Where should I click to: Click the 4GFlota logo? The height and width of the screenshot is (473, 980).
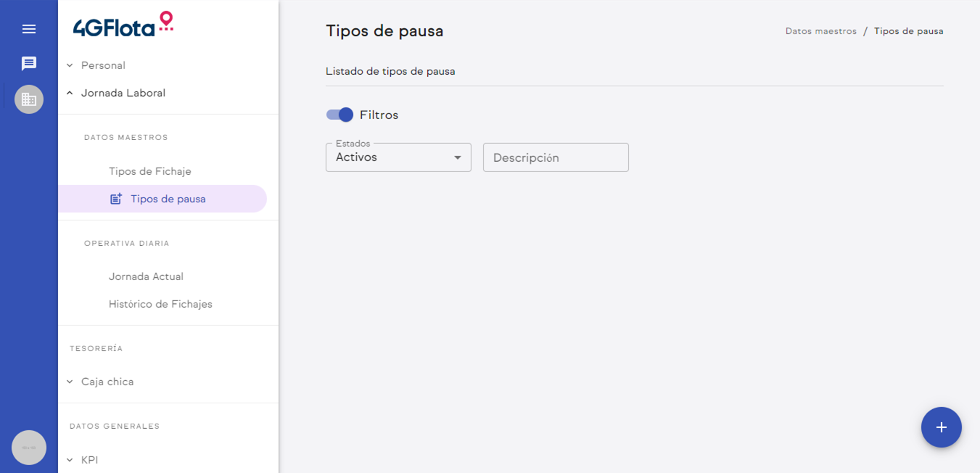[123, 25]
